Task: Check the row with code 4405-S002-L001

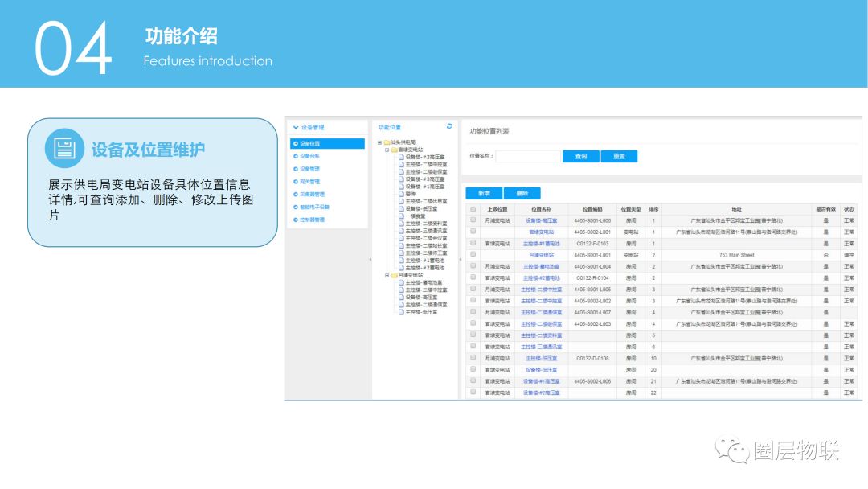Action: (473, 232)
